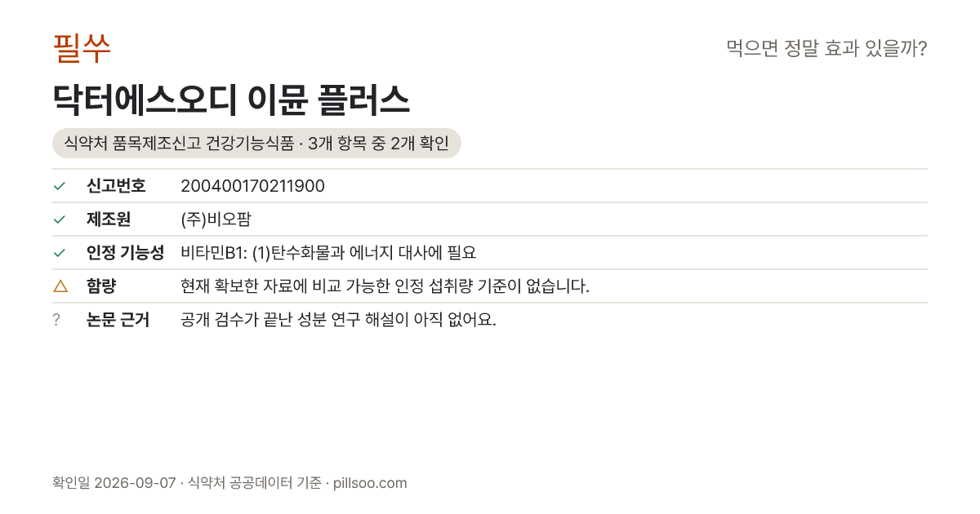Viewport: 980px width, 514px height.
Task: Open the pillsoo.com footer link
Action: tap(370, 483)
